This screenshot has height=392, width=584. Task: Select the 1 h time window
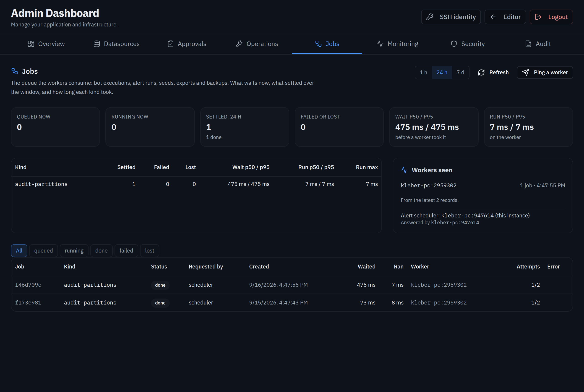click(x=423, y=72)
